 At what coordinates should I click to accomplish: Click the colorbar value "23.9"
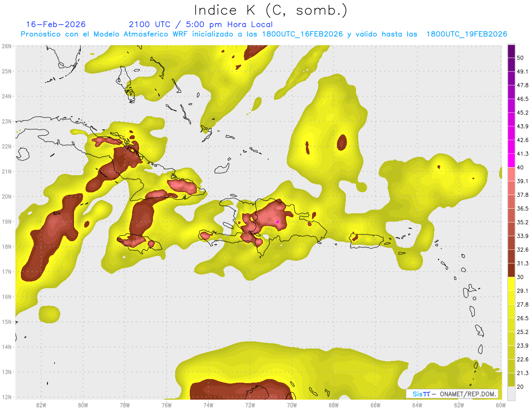coord(522,345)
